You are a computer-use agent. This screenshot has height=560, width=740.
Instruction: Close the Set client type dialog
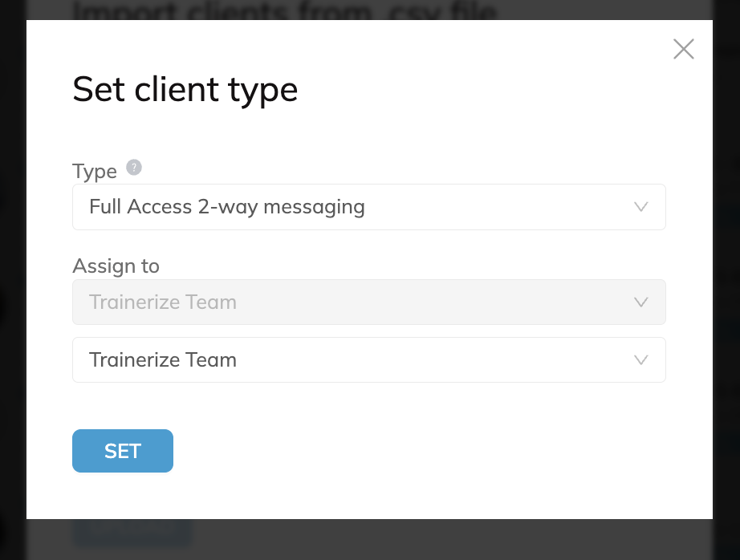(683, 49)
